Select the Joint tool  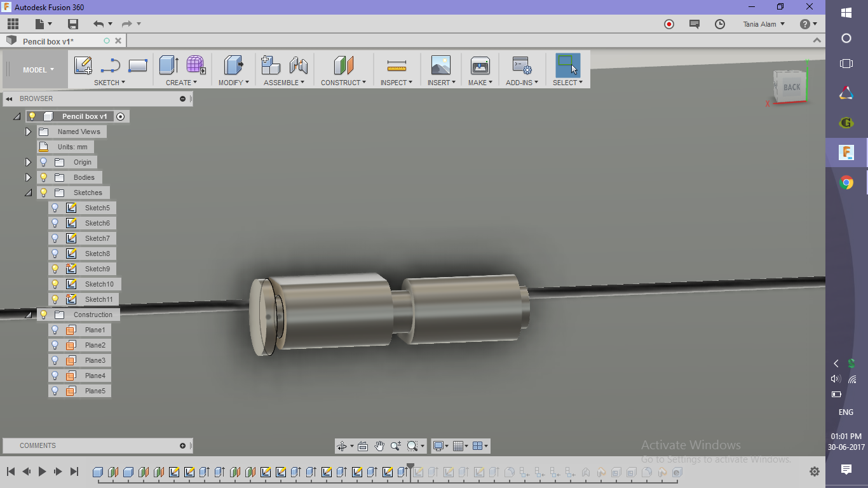299,65
